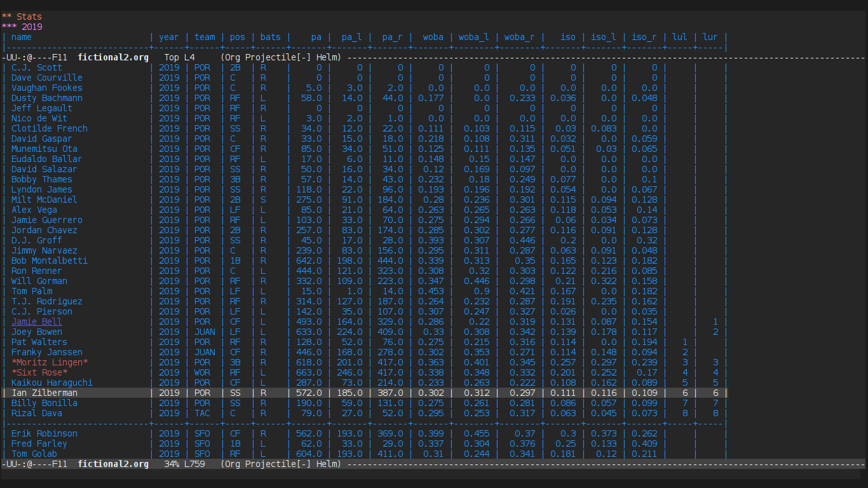This screenshot has height=488, width=868.
Task: Select the C.J. Pierson name cell
Action: coord(42,311)
